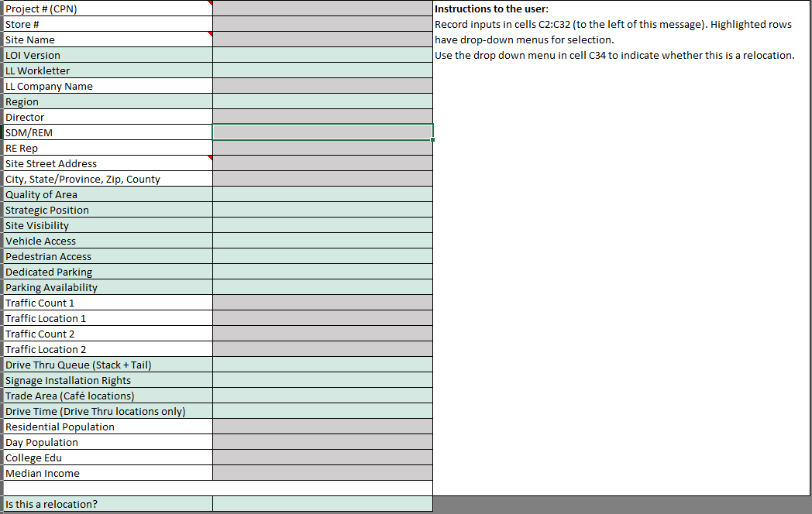Click the Traffic Count 1 input cell
812x514 pixels.
(322, 303)
